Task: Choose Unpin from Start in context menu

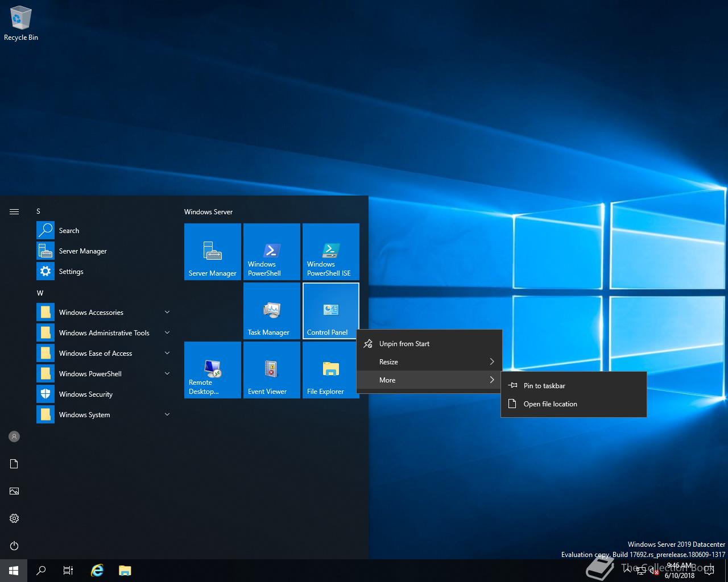Action: pyautogui.click(x=429, y=344)
